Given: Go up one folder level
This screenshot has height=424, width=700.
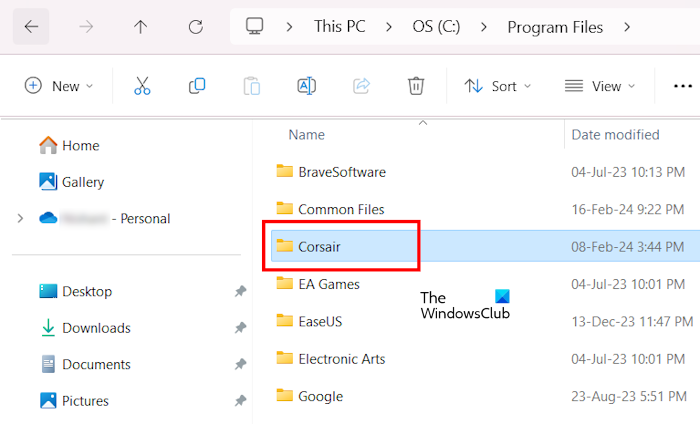Looking at the screenshot, I should click(141, 27).
